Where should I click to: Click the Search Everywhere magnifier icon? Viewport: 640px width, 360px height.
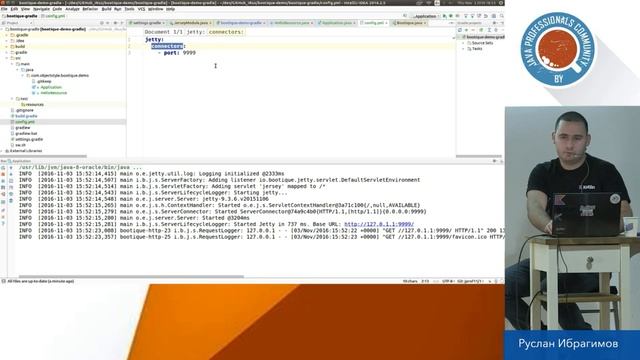(502, 16)
